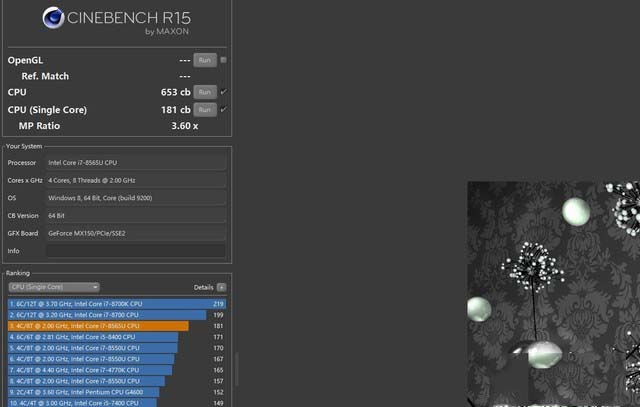
Task: Click the GFX Board GeForce MX150 field
Action: point(136,234)
